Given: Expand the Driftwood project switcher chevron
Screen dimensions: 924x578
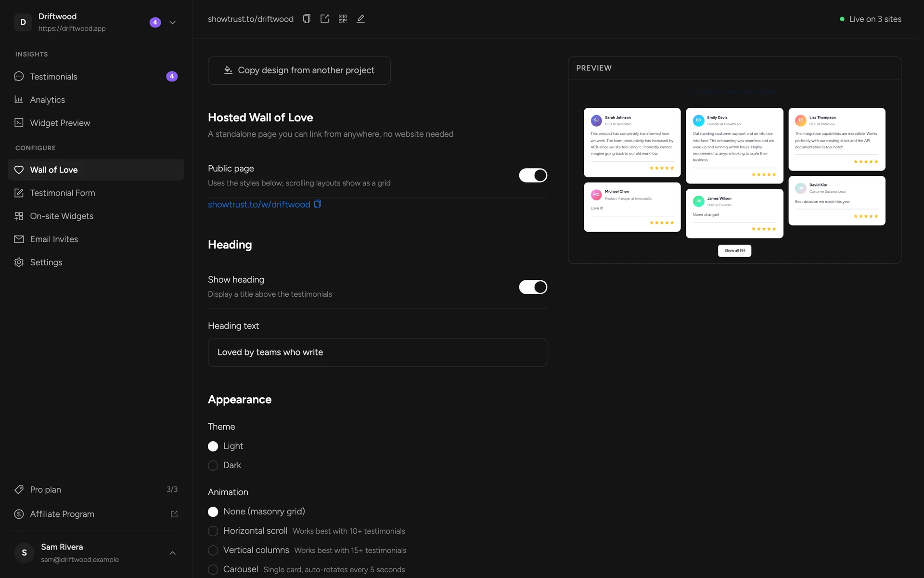Looking at the screenshot, I should click(x=173, y=22).
